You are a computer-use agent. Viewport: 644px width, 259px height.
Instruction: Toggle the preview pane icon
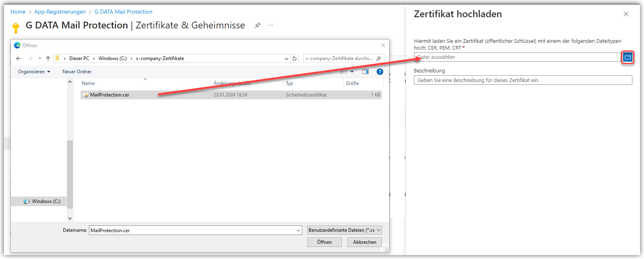(x=365, y=72)
